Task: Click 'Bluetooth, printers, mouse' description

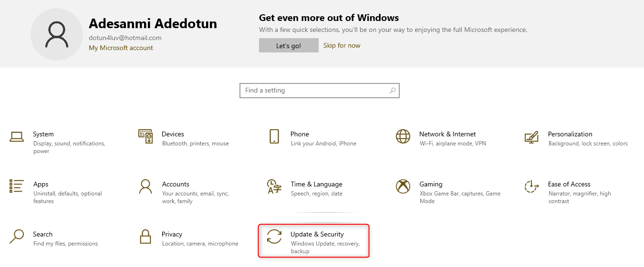Action: pos(196,144)
